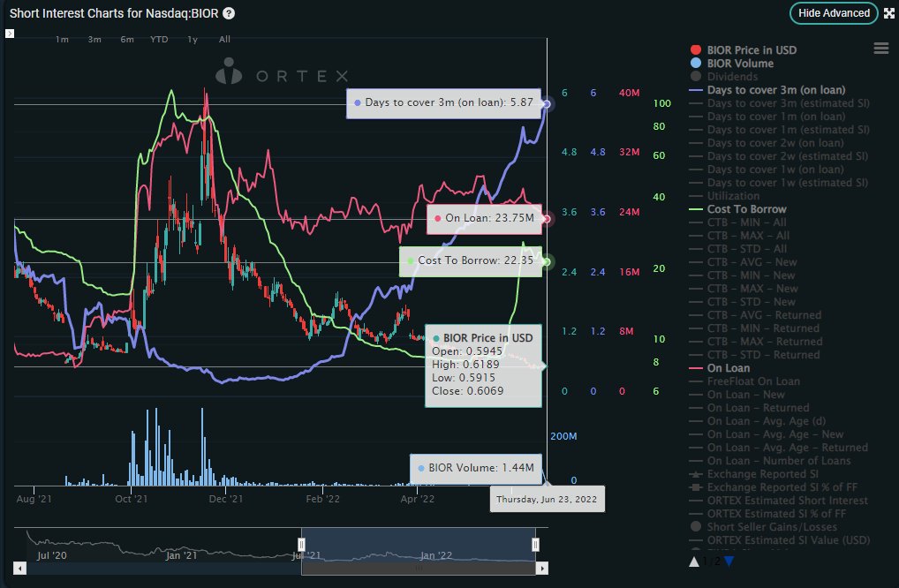Click the navigator left range handle
This screenshot has width=899, height=588.
[301, 545]
